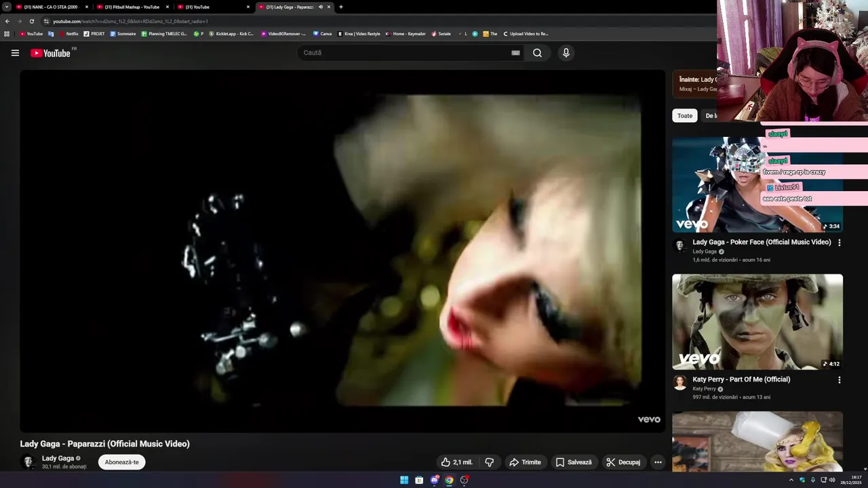868x488 pixels.
Task: Subscribe using the Abonează-te button
Action: (x=121, y=462)
